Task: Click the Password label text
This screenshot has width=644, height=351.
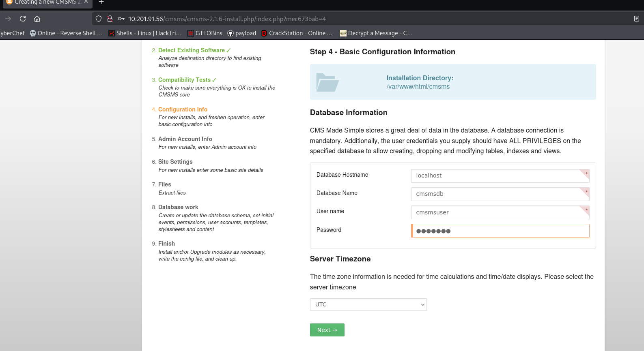Action: pos(329,230)
